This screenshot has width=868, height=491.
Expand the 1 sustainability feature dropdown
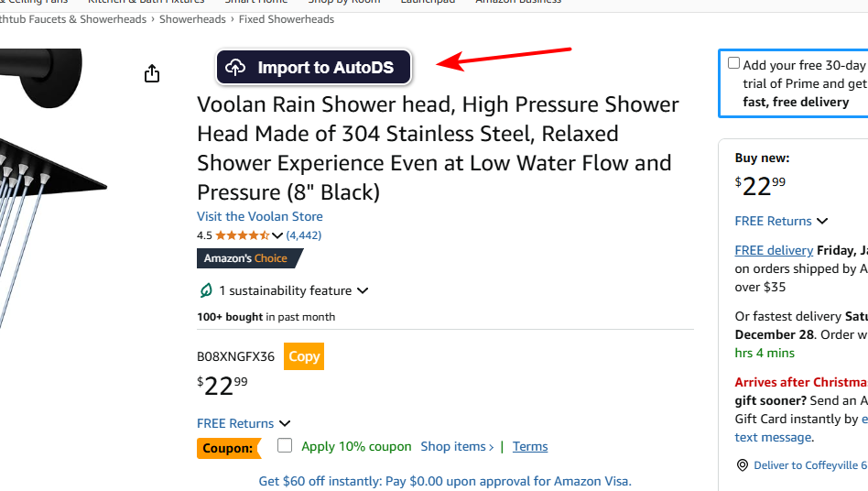tap(363, 290)
